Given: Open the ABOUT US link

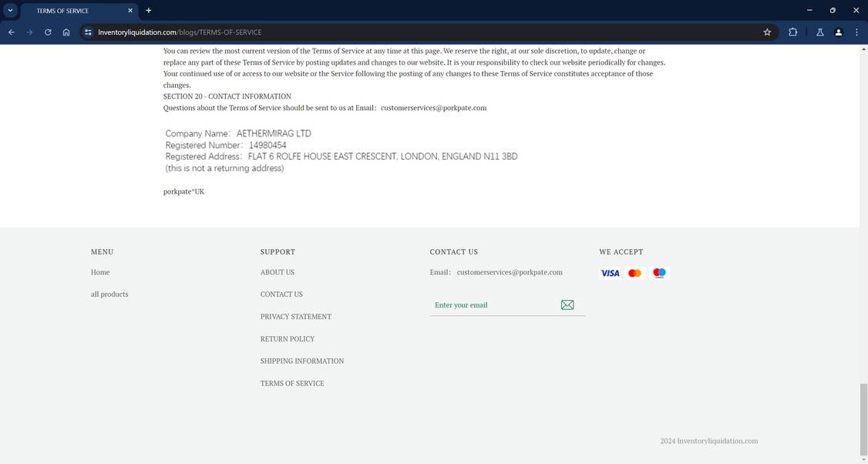Looking at the screenshot, I should click(278, 272).
